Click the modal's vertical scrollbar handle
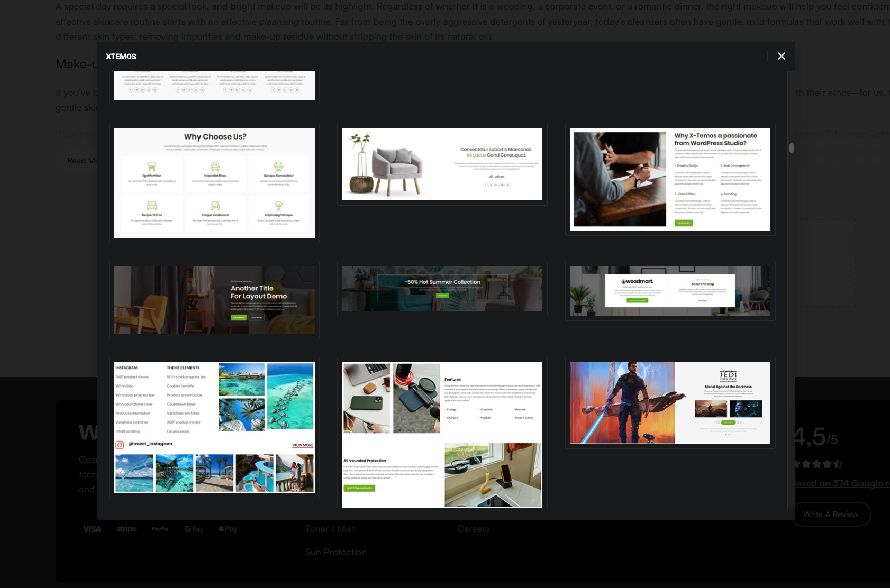This screenshot has width=890, height=588. click(792, 148)
